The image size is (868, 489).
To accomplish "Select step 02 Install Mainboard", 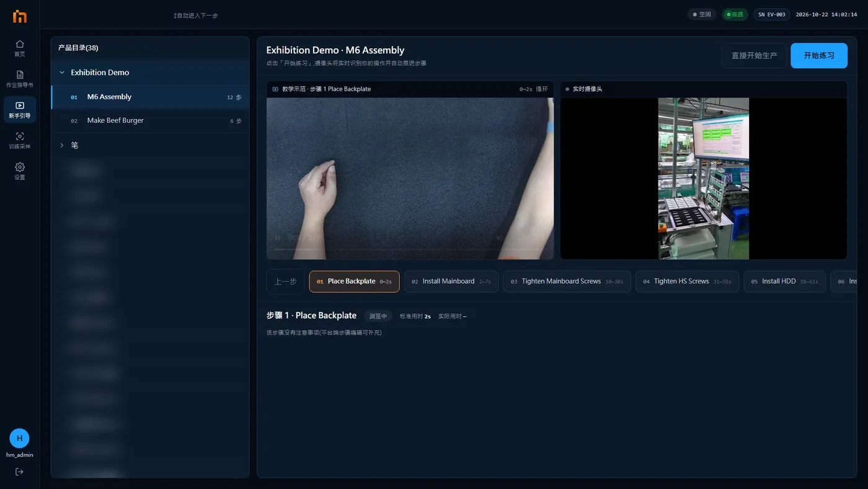I will [451, 281].
